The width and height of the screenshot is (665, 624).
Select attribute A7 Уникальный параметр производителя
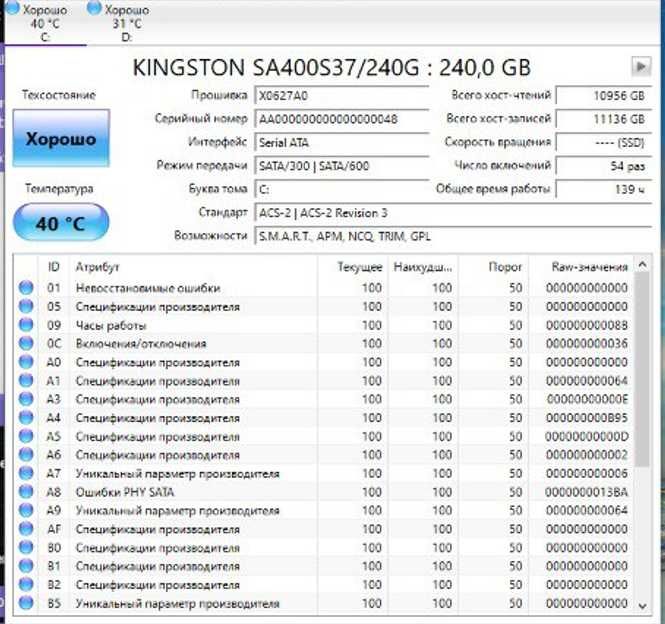point(324,473)
